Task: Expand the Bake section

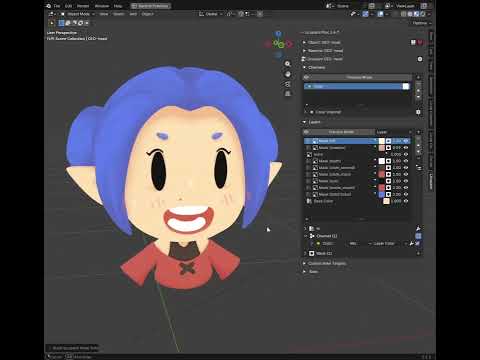Action: point(311,272)
